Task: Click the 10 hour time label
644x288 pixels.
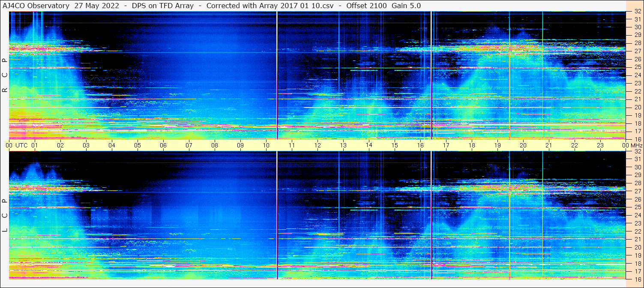Action: pyautogui.click(x=266, y=145)
